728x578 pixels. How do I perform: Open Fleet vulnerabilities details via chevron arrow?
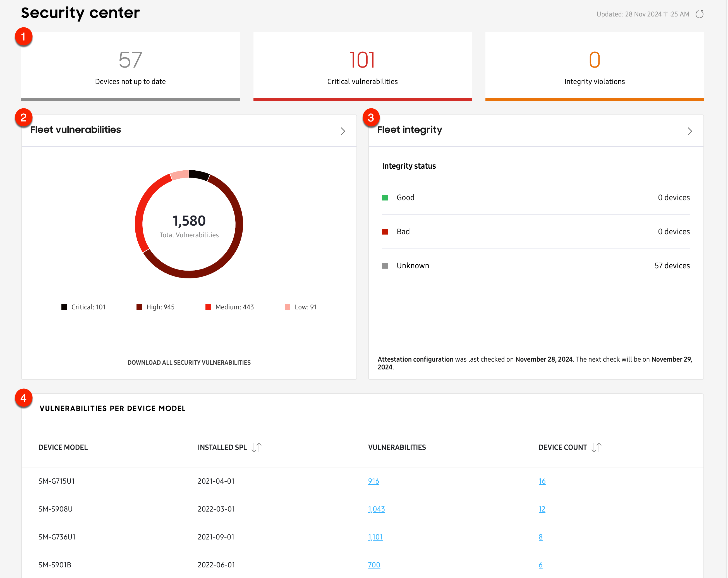(x=343, y=131)
